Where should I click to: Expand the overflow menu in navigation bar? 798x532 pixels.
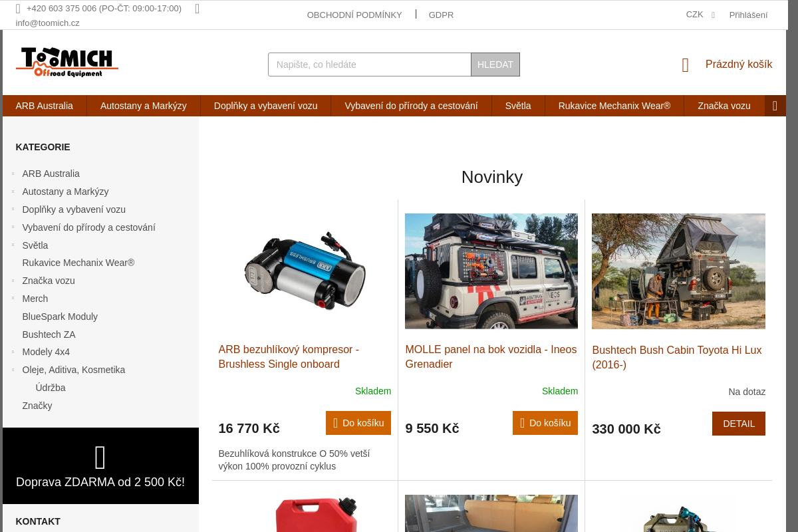click(775, 106)
